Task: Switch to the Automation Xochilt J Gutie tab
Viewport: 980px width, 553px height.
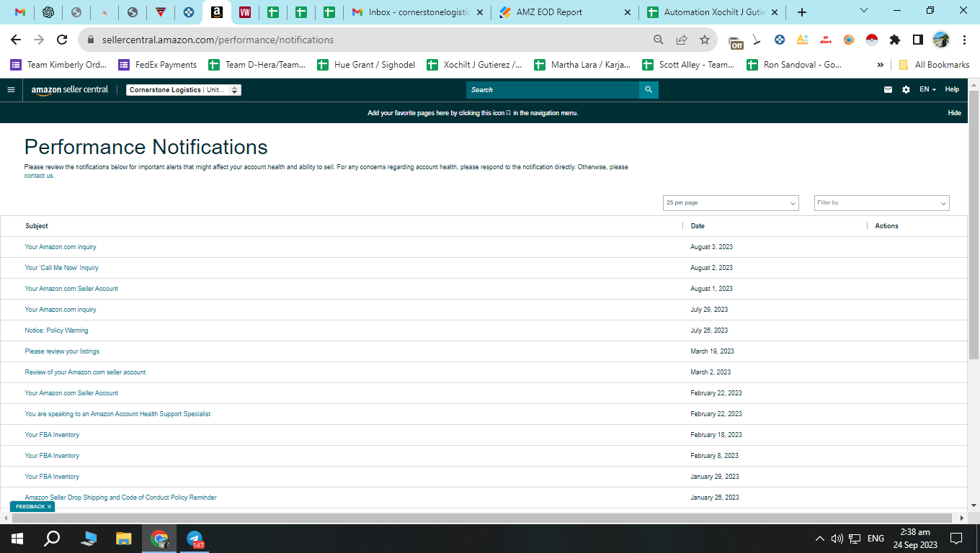Action: pos(713,12)
